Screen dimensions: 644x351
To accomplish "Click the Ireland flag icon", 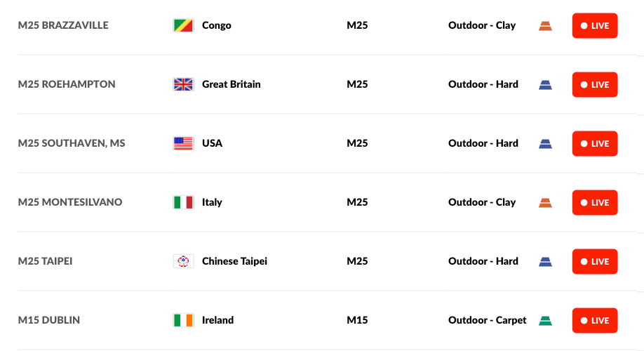I will (x=183, y=320).
